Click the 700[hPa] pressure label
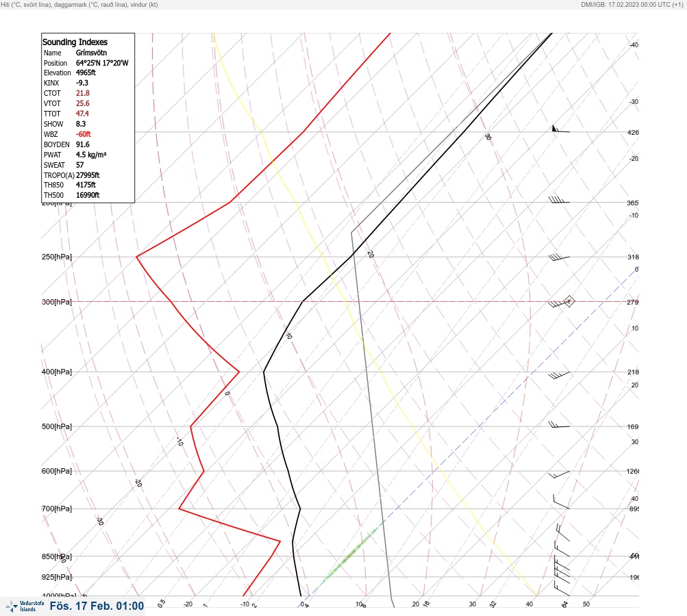The width and height of the screenshot is (687, 616). click(57, 509)
